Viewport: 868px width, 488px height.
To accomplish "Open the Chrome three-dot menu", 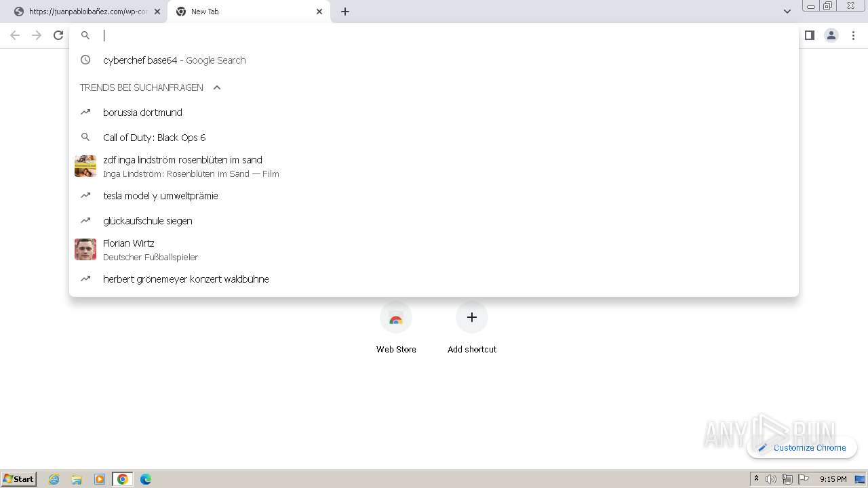I will point(854,35).
